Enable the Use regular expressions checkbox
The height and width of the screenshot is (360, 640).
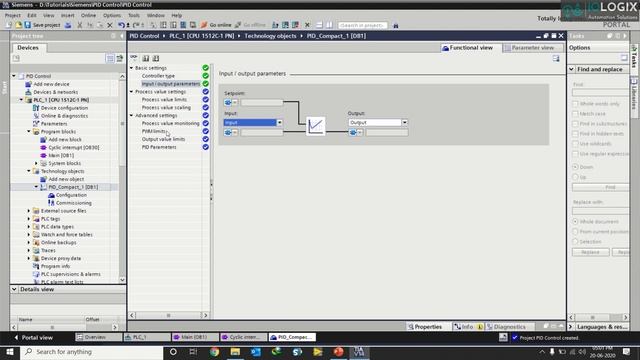pyautogui.click(x=575, y=154)
